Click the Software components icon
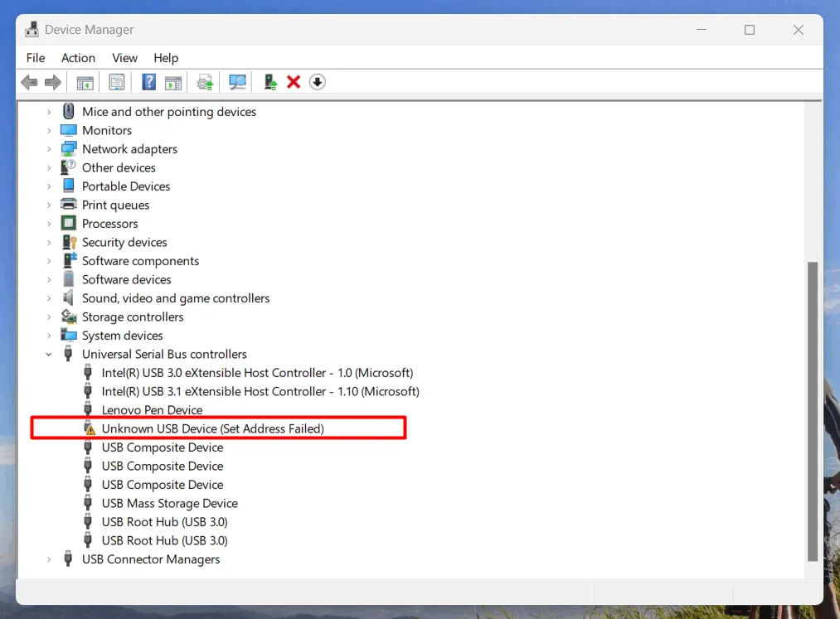 (x=70, y=260)
